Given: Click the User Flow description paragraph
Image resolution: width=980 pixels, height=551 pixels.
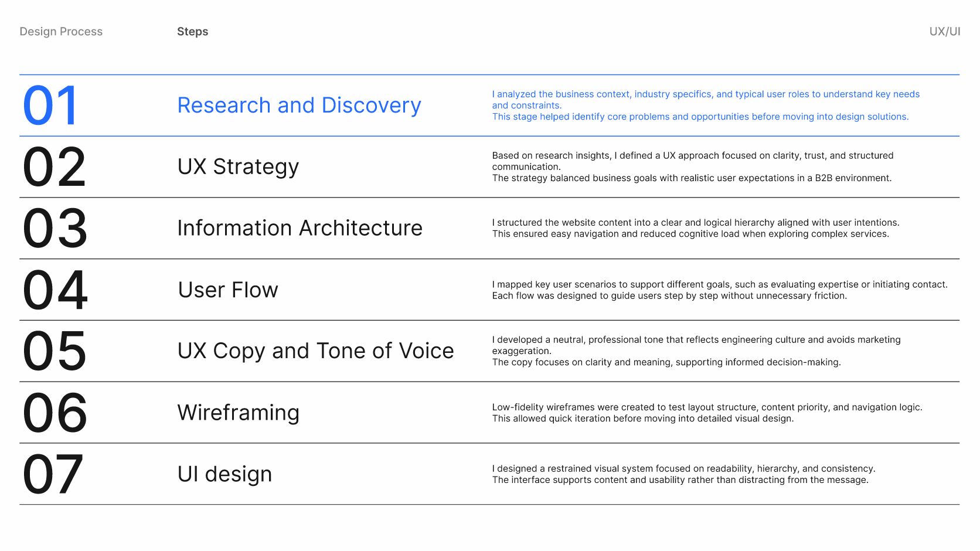Looking at the screenshot, I should [719, 290].
